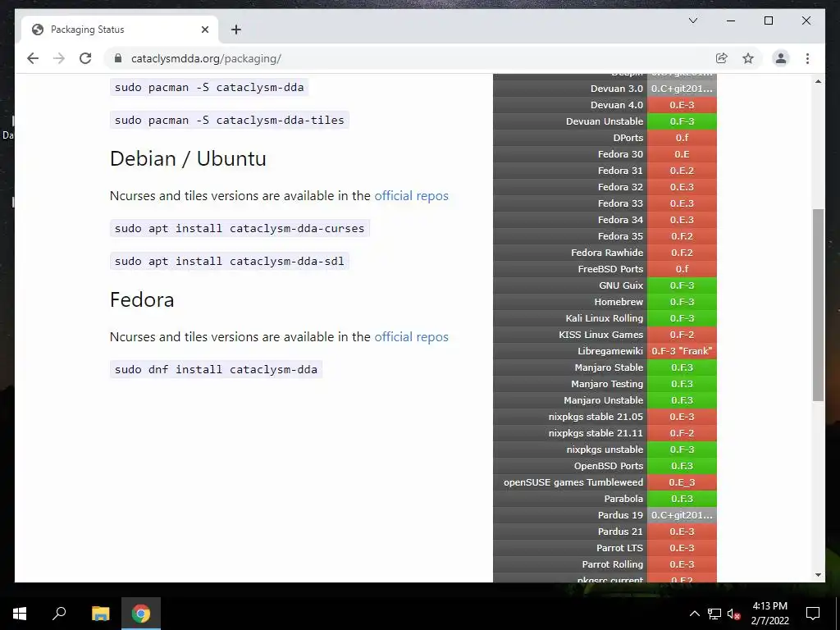
Task: Open the nixpkgs unstable green badge
Action: point(682,450)
